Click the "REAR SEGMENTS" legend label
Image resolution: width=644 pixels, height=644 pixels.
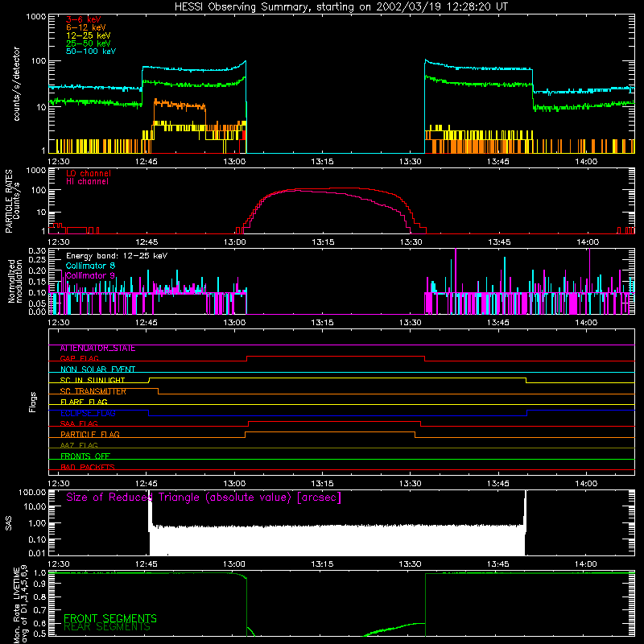tap(107, 627)
